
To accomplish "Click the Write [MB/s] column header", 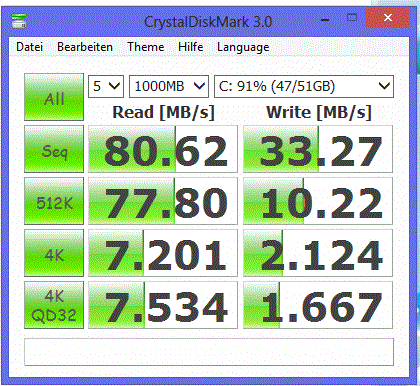I will pos(319,112).
